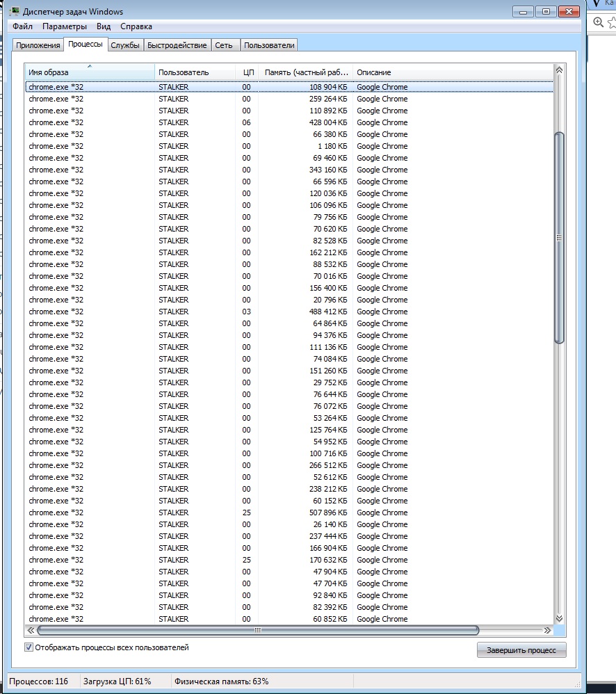The width and height of the screenshot is (616, 694).
Task: Click memory value 151 260 КБ
Action: click(x=328, y=371)
